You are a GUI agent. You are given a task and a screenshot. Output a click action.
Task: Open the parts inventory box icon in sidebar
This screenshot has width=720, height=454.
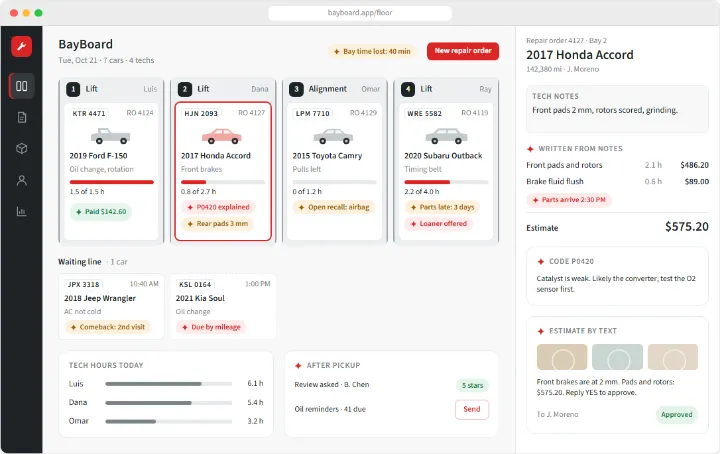pyautogui.click(x=22, y=148)
